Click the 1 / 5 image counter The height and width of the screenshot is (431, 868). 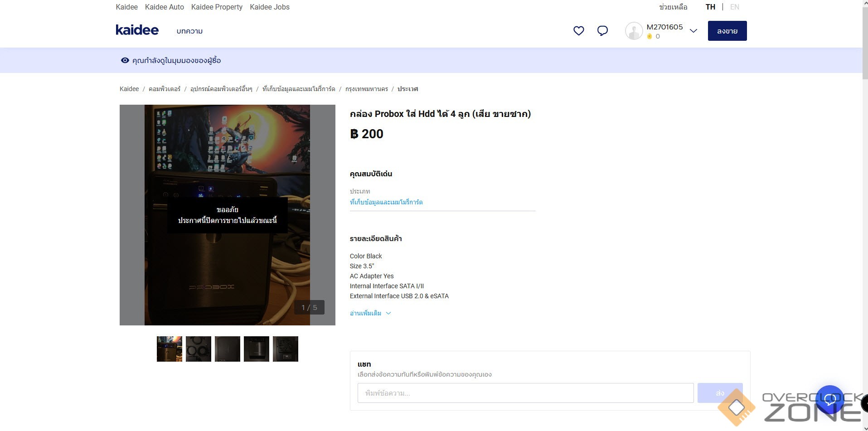pyautogui.click(x=309, y=307)
